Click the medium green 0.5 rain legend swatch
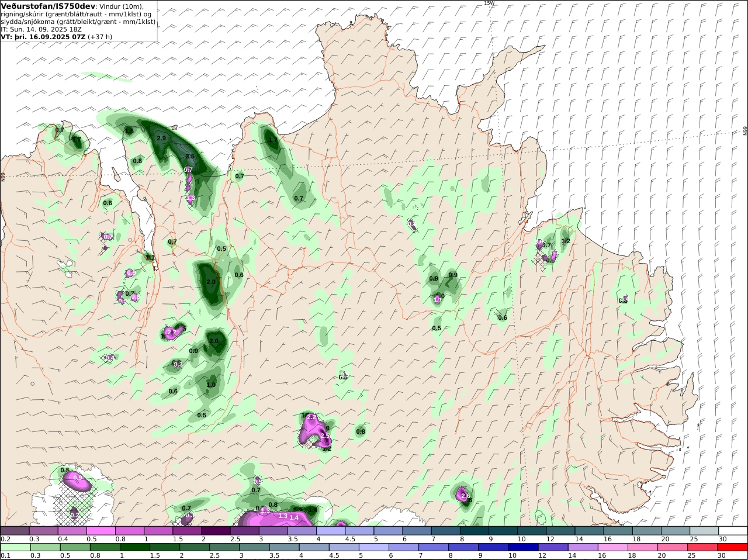 tap(75, 547)
